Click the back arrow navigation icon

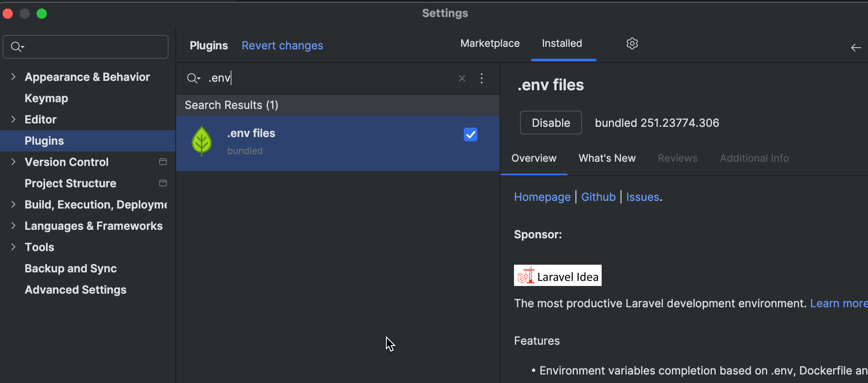coord(856,48)
